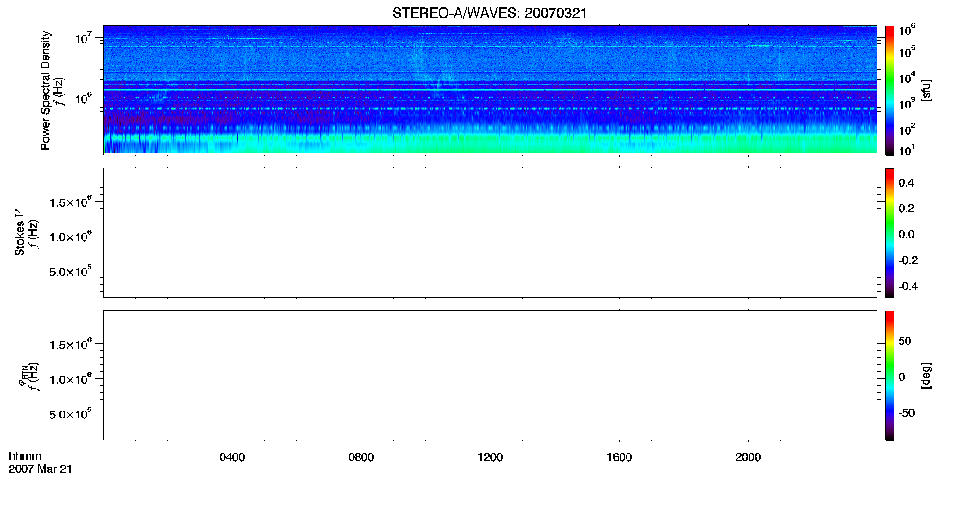
Task: Click the "-0.4" label on Stokes V color bar
Action: point(908,287)
